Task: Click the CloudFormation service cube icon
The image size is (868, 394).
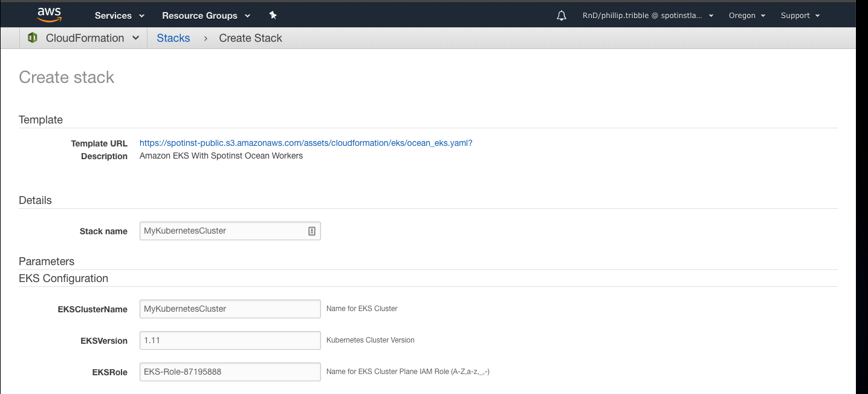Action: tap(33, 38)
